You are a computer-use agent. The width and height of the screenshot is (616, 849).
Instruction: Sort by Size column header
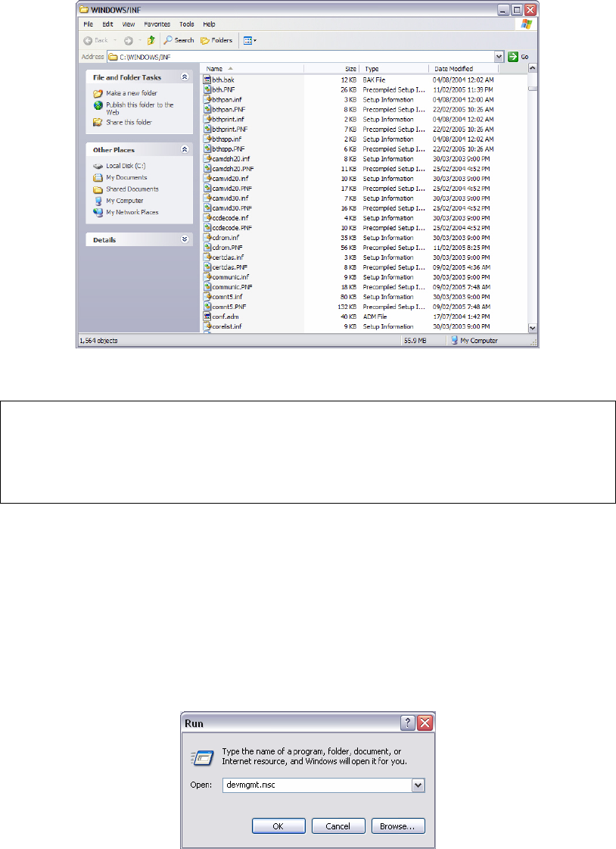[331, 69]
